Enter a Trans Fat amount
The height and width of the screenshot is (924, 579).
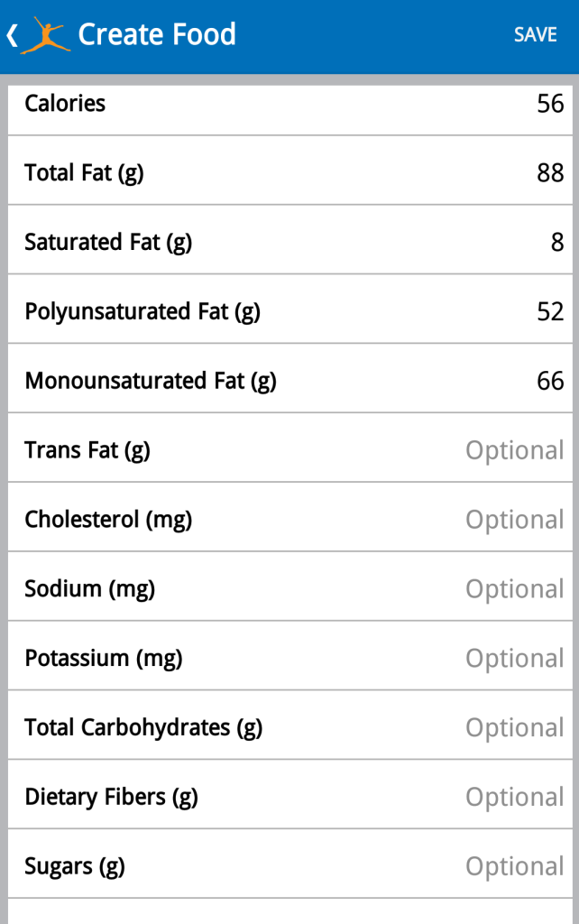pyautogui.click(x=514, y=450)
